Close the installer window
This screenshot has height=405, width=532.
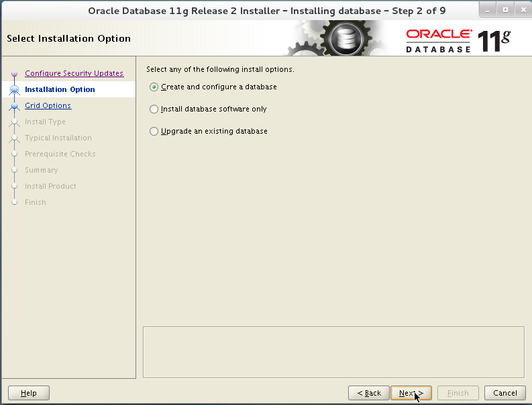point(523,10)
